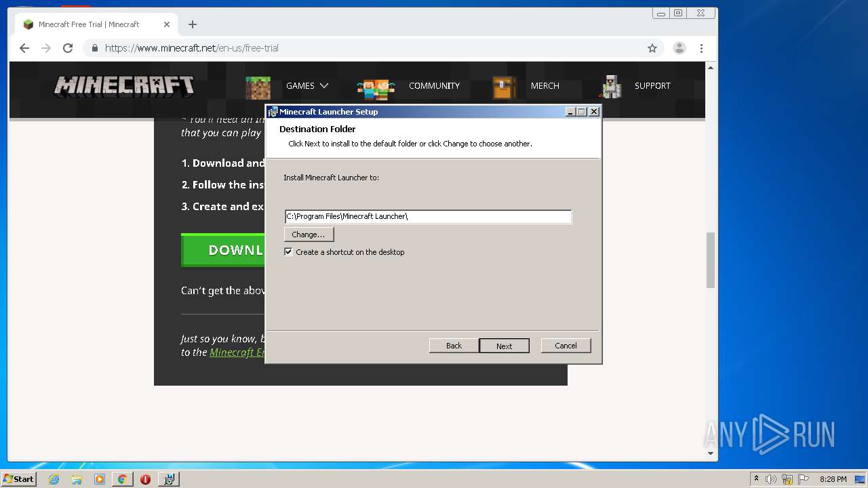
Task: Click the Minecraft logo on the website
Action: pyautogui.click(x=124, y=86)
